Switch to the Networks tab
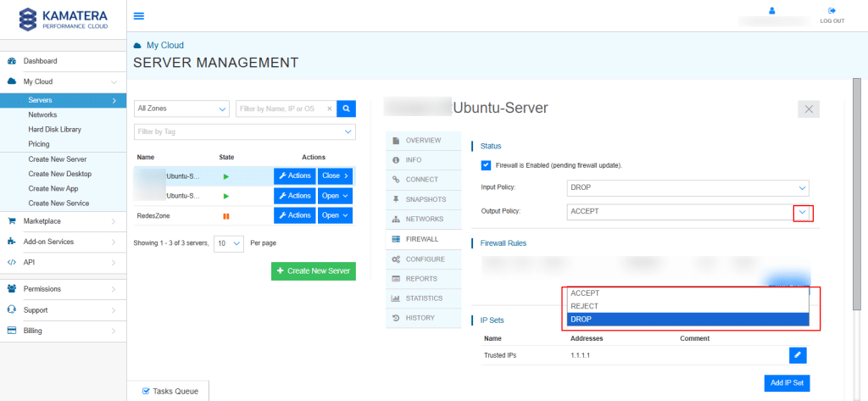This screenshot has height=401, width=868. click(x=423, y=220)
